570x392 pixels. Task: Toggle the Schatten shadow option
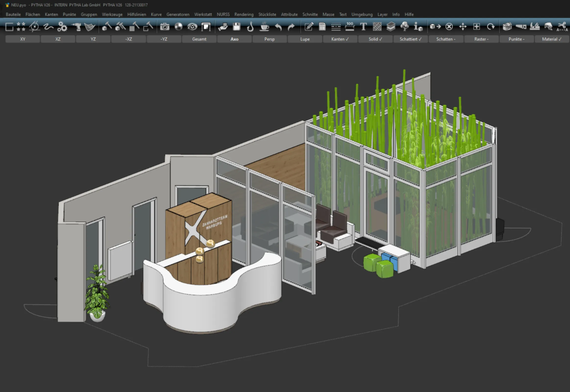pos(446,39)
